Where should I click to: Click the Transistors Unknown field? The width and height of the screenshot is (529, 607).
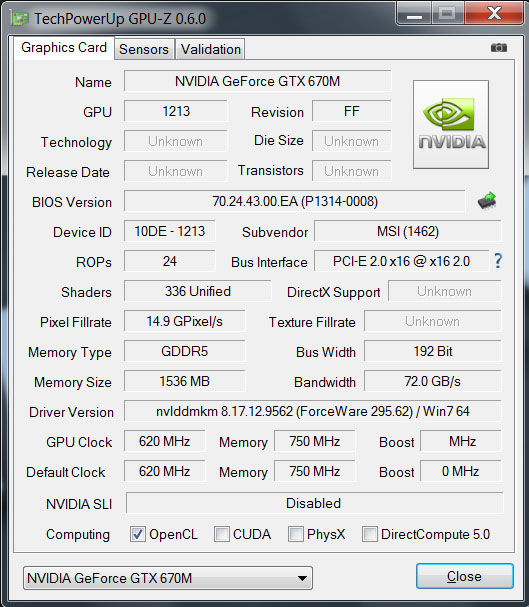pyautogui.click(x=352, y=171)
